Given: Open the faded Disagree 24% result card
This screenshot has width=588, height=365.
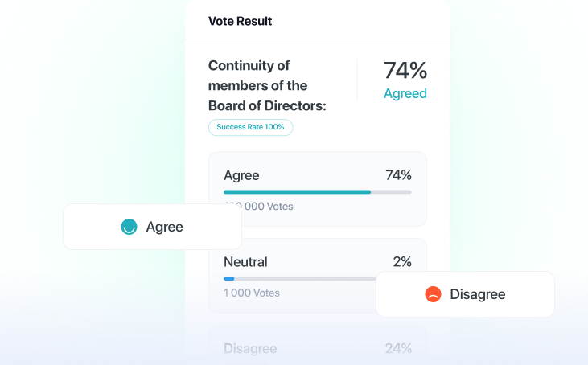Looking at the screenshot, I should pyautogui.click(x=317, y=345).
